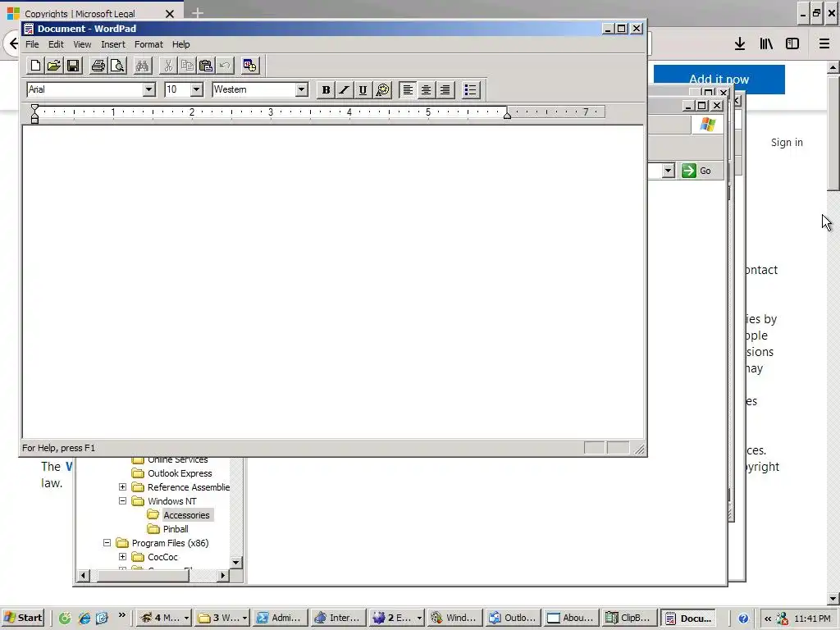Center align the text
Screen dimensions: 840x630
pyautogui.click(x=426, y=90)
